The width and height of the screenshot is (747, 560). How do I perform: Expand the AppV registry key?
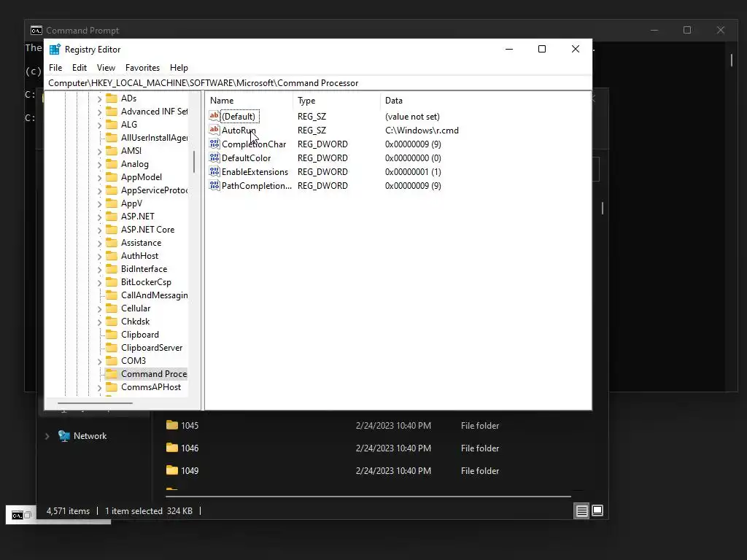tap(99, 204)
